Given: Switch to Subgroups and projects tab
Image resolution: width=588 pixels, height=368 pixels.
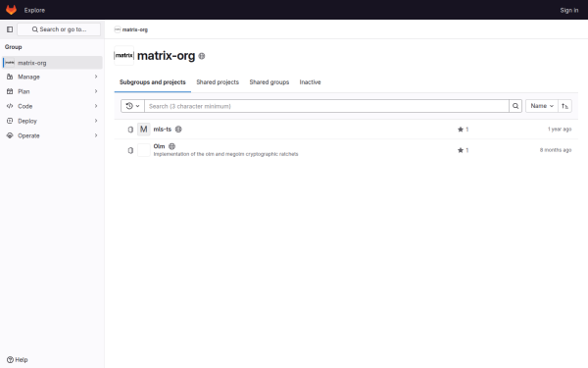Looking at the screenshot, I should tap(153, 82).
